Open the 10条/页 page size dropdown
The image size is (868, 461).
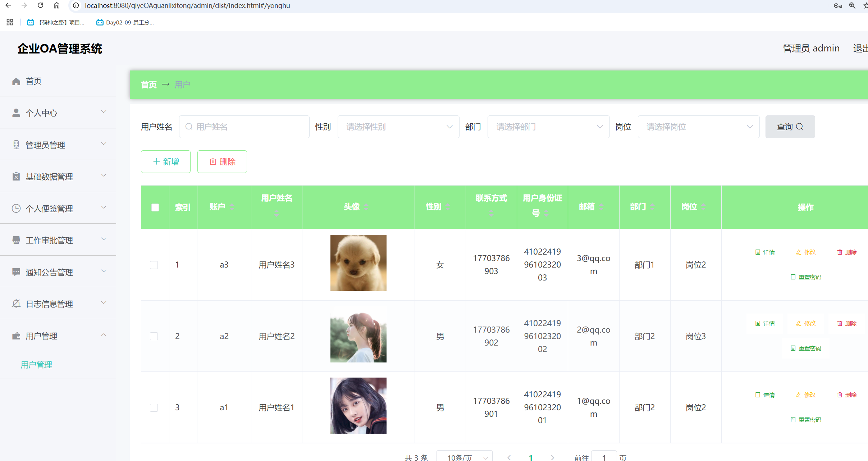[464, 457]
